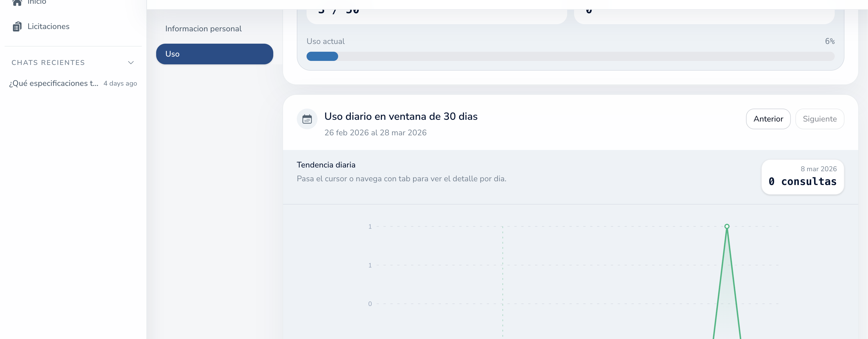Image resolution: width=868 pixels, height=339 pixels.
Task: Click the 'CHATS RECIENTES' header text
Action: point(48,63)
